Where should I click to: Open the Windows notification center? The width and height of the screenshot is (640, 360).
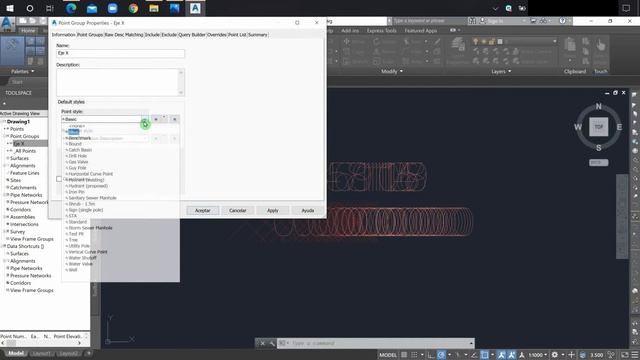pos(626,8)
